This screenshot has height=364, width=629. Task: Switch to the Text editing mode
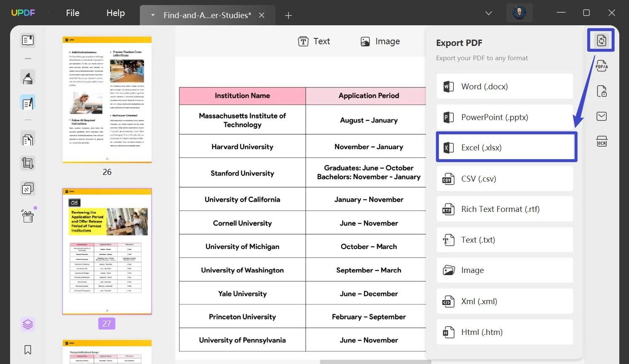pos(313,41)
